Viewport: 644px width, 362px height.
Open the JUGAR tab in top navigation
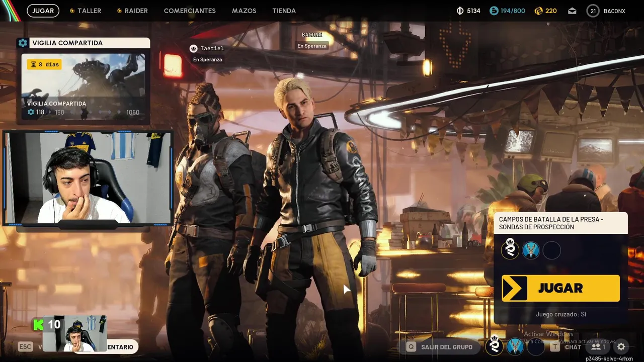click(43, 11)
